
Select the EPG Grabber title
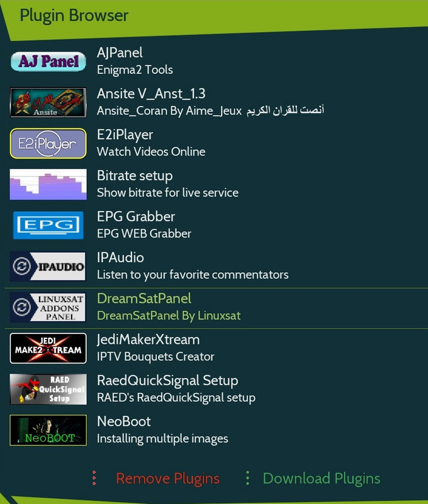coord(136,217)
